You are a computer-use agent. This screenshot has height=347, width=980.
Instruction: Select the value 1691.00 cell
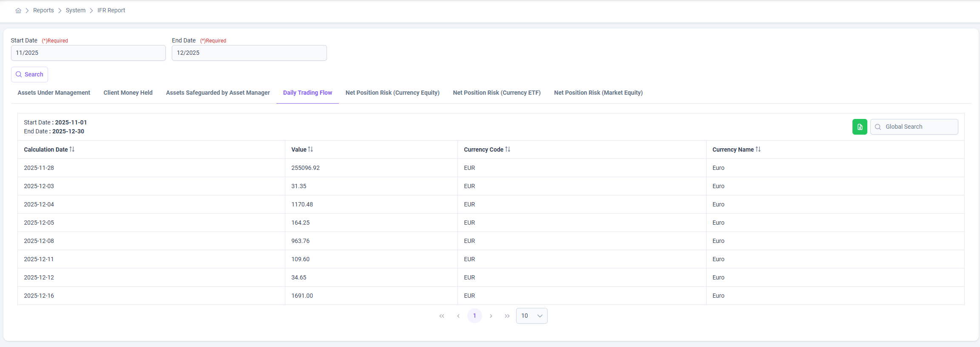371,296
